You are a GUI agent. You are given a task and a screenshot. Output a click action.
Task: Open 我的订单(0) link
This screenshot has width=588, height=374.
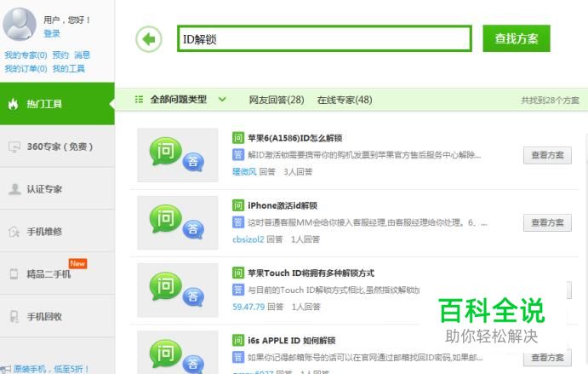26,69
